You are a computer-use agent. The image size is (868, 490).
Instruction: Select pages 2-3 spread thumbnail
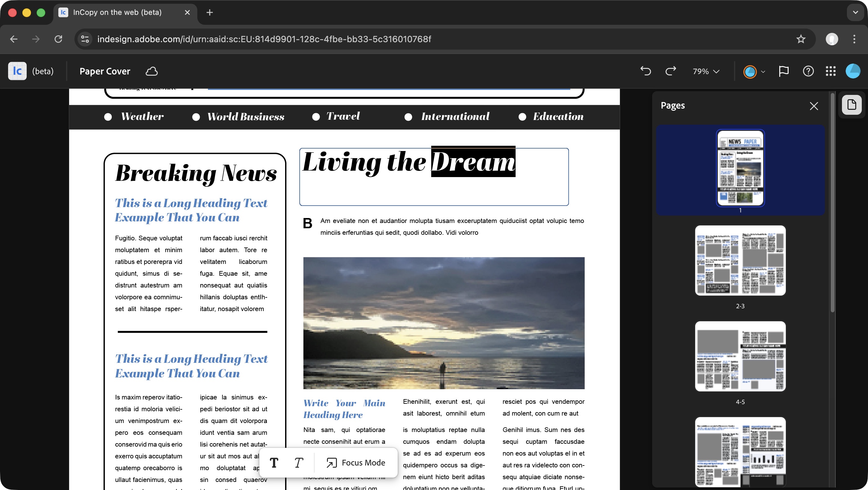pyautogui.click(x=740, y=260)
